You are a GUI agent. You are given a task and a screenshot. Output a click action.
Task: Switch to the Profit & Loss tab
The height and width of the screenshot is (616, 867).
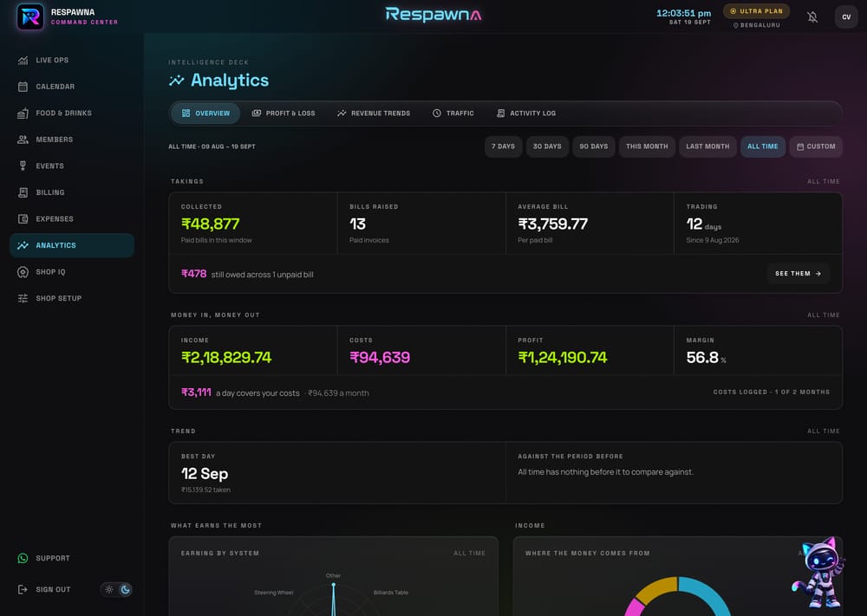[x=284, y=113]
